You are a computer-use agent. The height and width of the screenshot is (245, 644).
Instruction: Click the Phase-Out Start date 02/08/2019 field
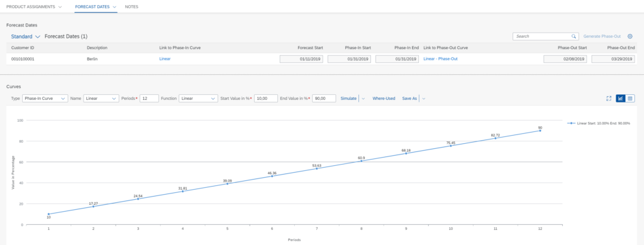pos(565,59)
